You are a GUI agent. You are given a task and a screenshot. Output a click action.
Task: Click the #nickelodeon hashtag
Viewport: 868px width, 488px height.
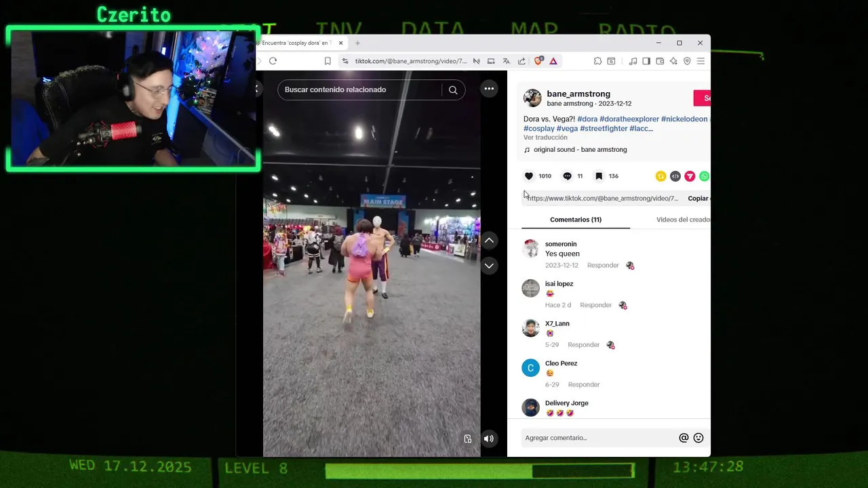(684, 119)
